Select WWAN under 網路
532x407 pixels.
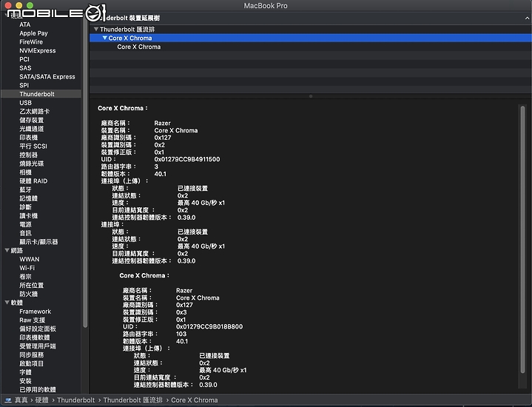(30, 259)
